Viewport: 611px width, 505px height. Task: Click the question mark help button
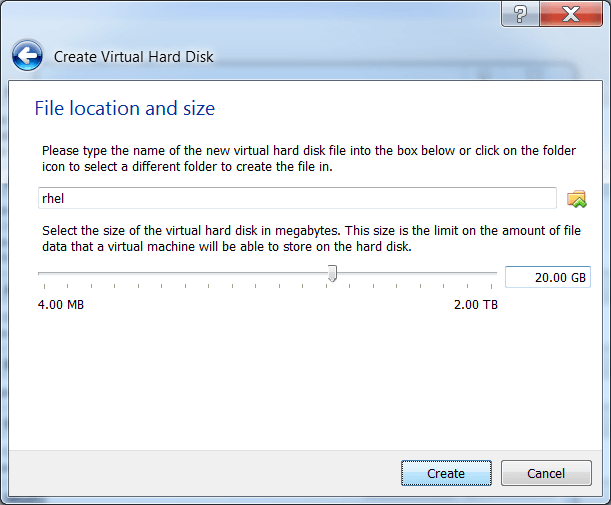(521, 14)
